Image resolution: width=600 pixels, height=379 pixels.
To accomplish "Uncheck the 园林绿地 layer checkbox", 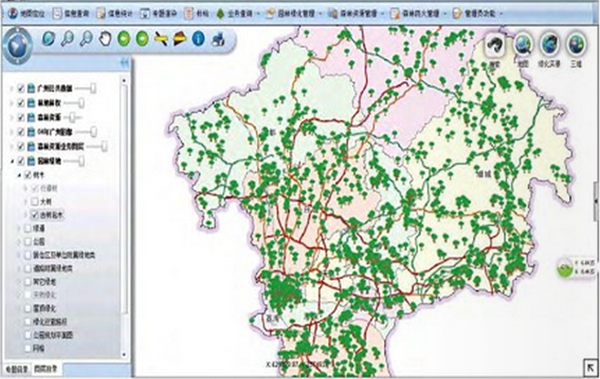I will [21, 161].
